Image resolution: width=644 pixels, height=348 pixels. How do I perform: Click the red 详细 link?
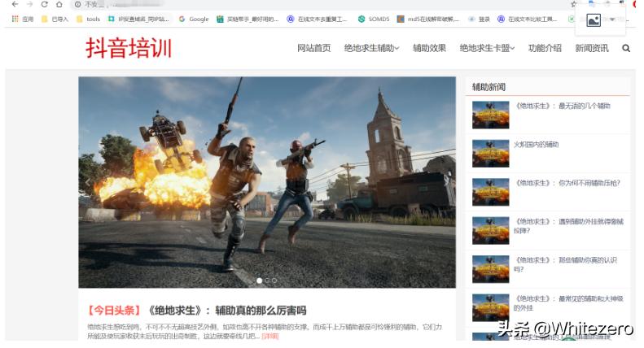tap(270, 336)
